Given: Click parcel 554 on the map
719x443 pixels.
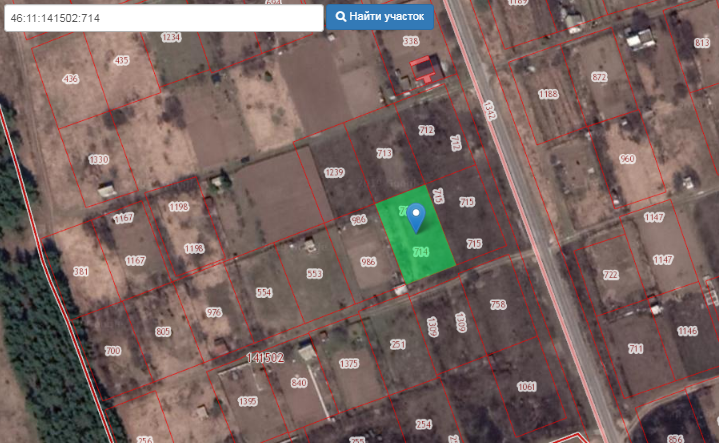Looking at the screenshot, I should (264, 292).
